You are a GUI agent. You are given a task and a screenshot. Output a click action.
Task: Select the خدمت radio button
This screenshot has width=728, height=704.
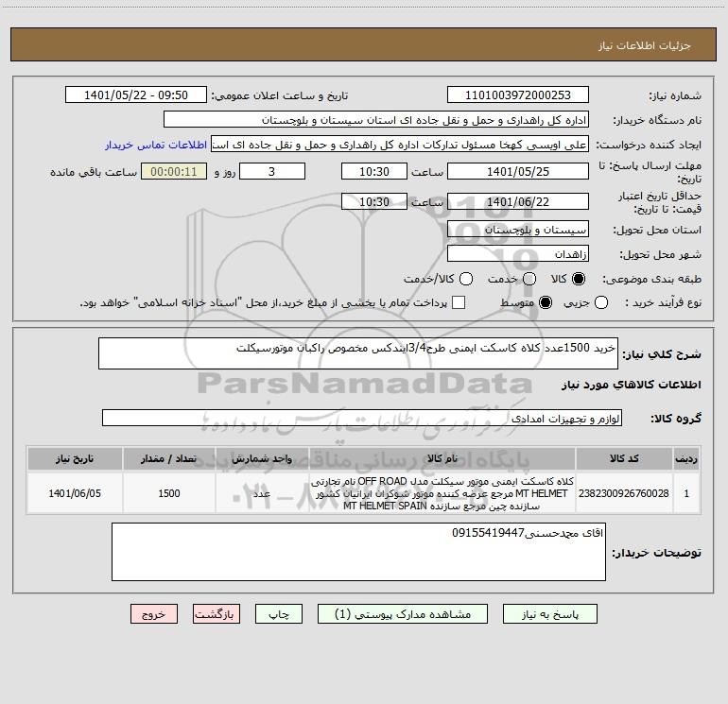[x=529, y=279]
